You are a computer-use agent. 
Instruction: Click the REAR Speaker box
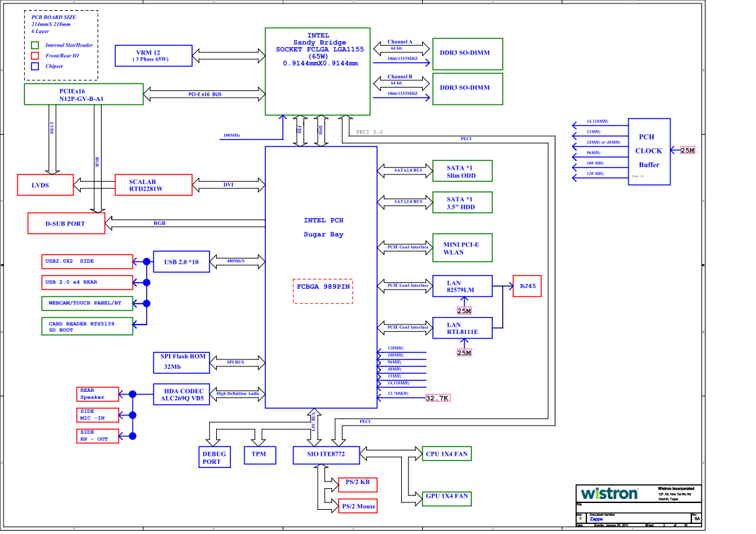(98, 394)
